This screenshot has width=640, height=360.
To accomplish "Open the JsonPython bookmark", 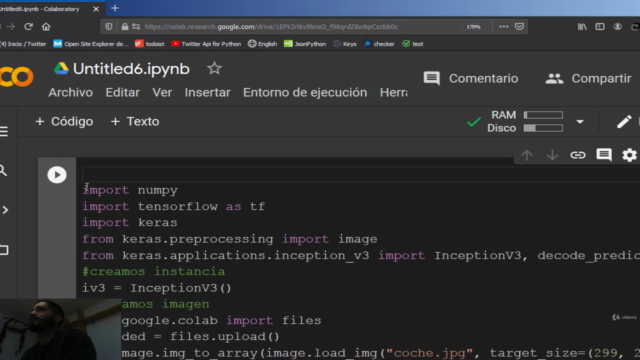I will coord(305,44).
